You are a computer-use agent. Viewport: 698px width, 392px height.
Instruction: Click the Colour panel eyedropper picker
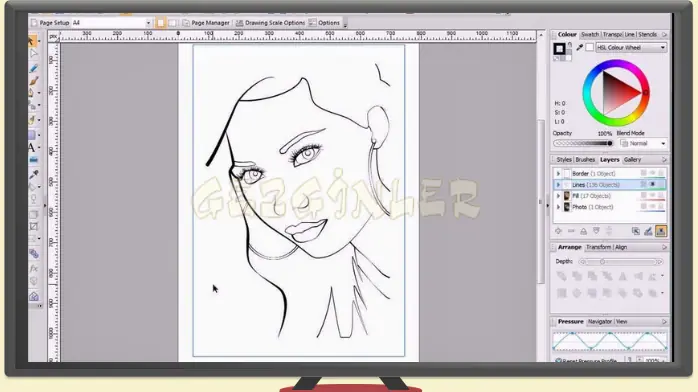[579, 47]
